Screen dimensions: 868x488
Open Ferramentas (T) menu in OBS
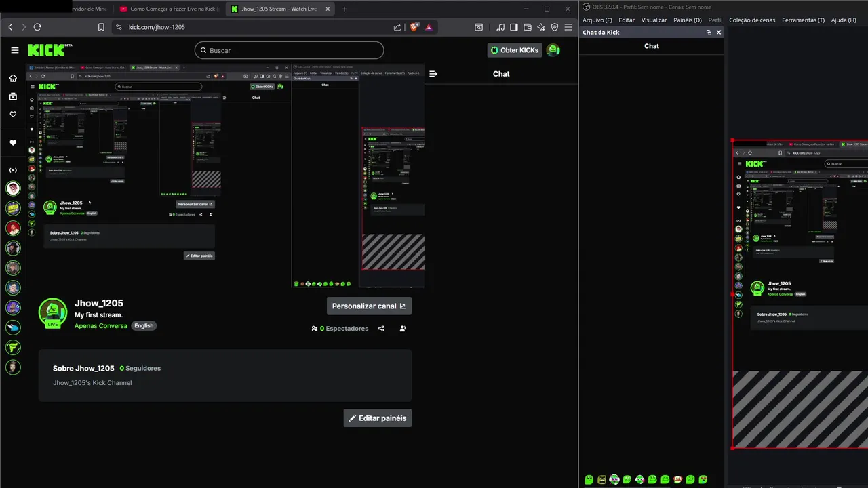point(803,20)
